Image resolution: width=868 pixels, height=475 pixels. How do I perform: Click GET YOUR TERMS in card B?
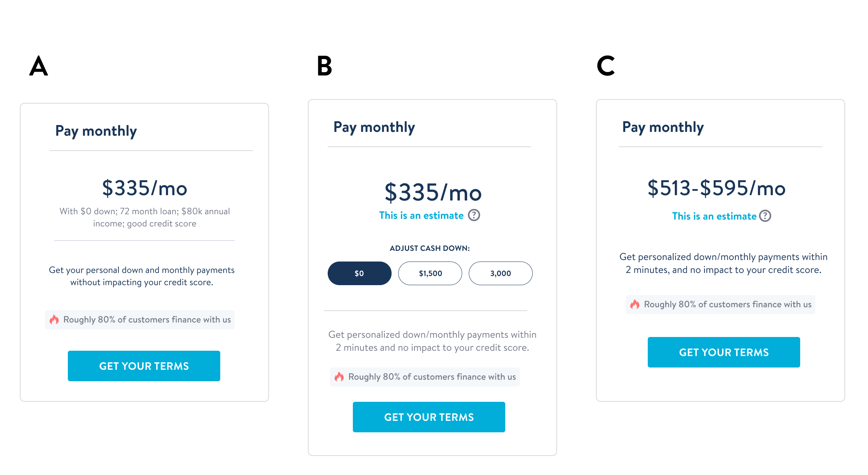(x=429, y=417)
